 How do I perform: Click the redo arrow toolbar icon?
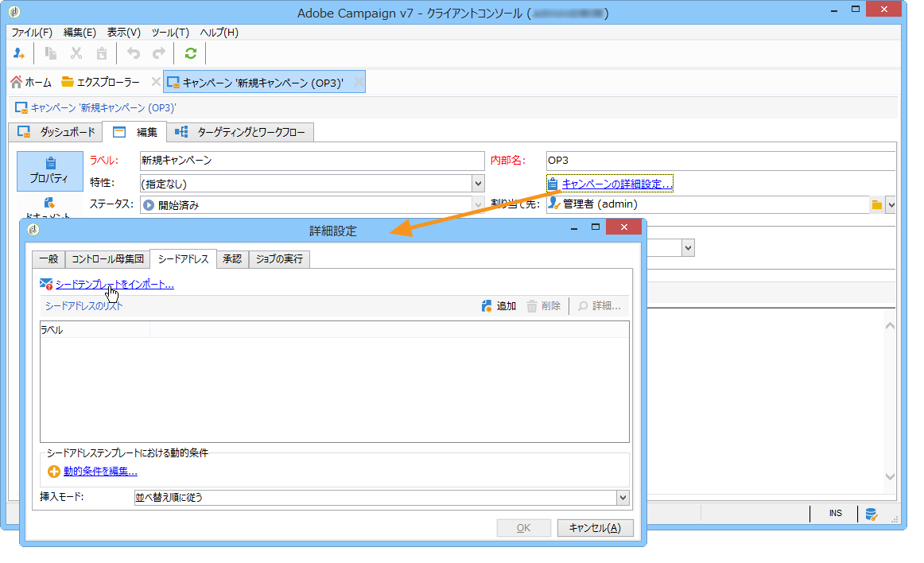tap(158, 53)
